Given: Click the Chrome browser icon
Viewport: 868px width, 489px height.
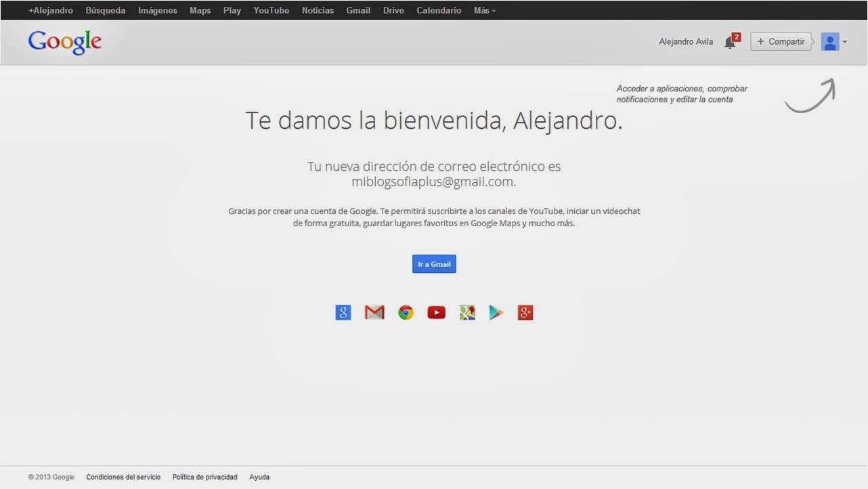Looking at the screenshot, I should click(406, 312).
